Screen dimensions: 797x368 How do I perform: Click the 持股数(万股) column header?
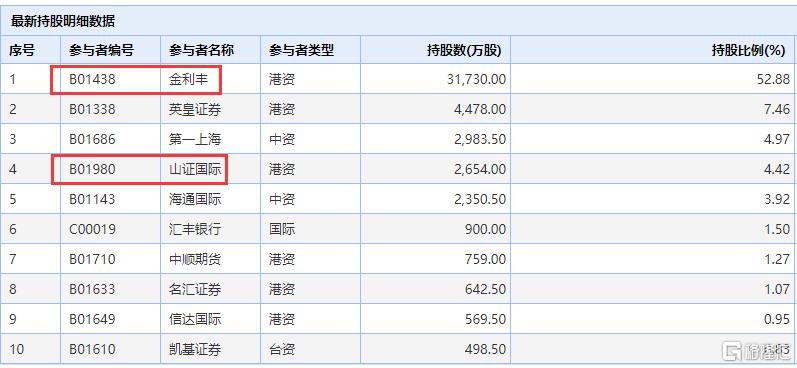coord(464,50)
